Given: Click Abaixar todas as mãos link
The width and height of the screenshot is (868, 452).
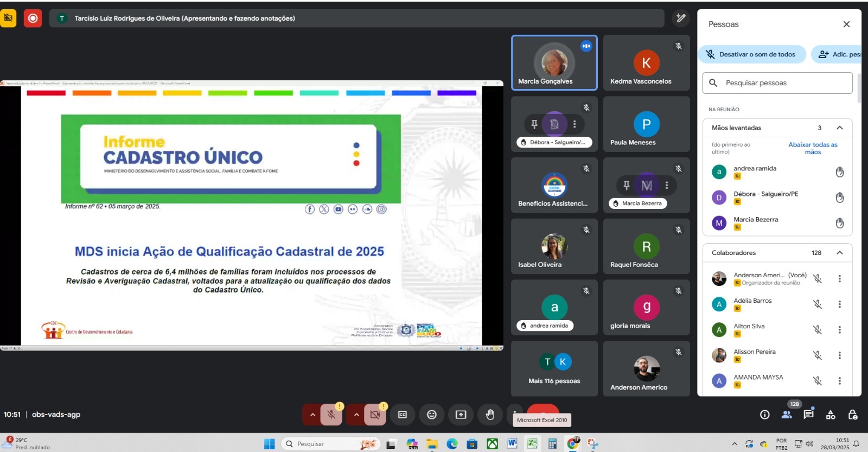Looking at the screenshot, I should tap(813, 148).
